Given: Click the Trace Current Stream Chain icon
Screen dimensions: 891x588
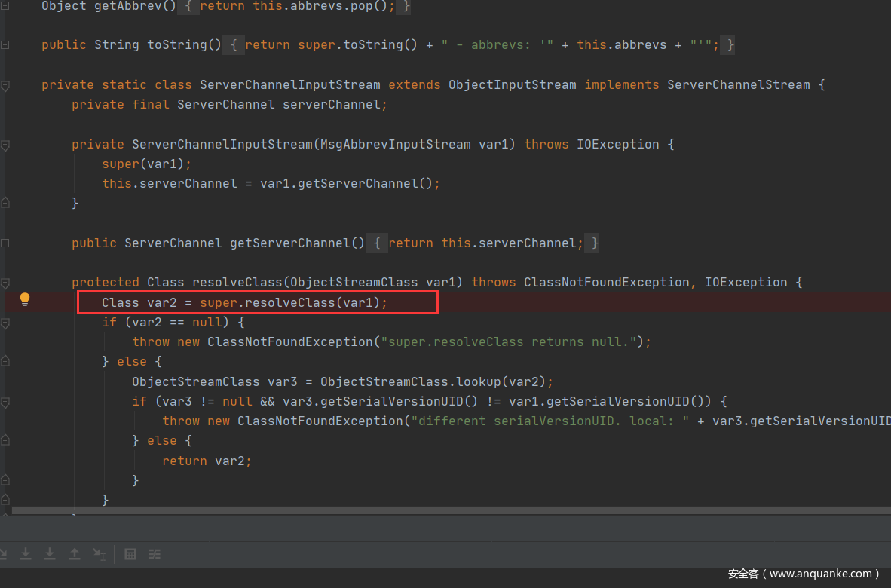Looking at the screenshot, I should (155, 554).
